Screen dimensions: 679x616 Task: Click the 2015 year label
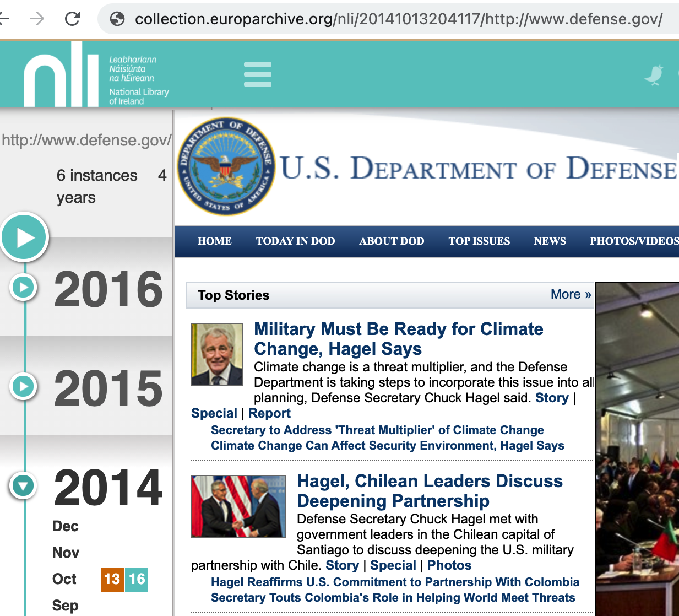click(108, 388)
